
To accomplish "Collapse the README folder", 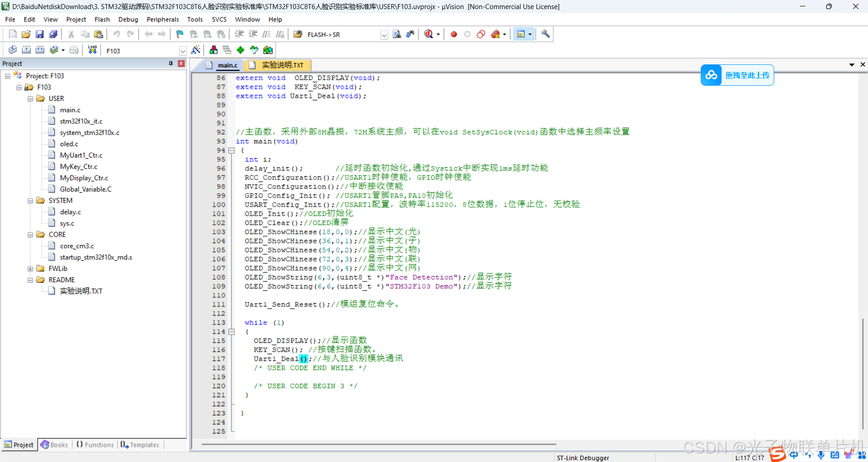I will [x=30, y=280].
